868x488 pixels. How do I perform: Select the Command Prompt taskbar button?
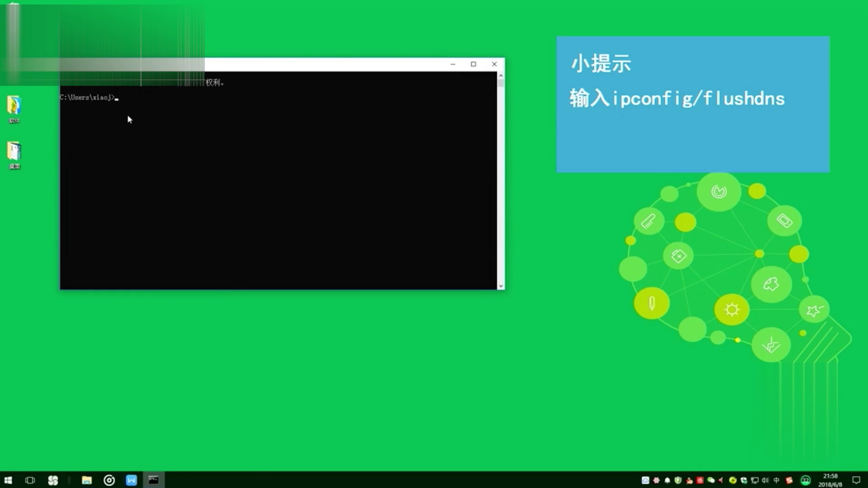[154, 480]
